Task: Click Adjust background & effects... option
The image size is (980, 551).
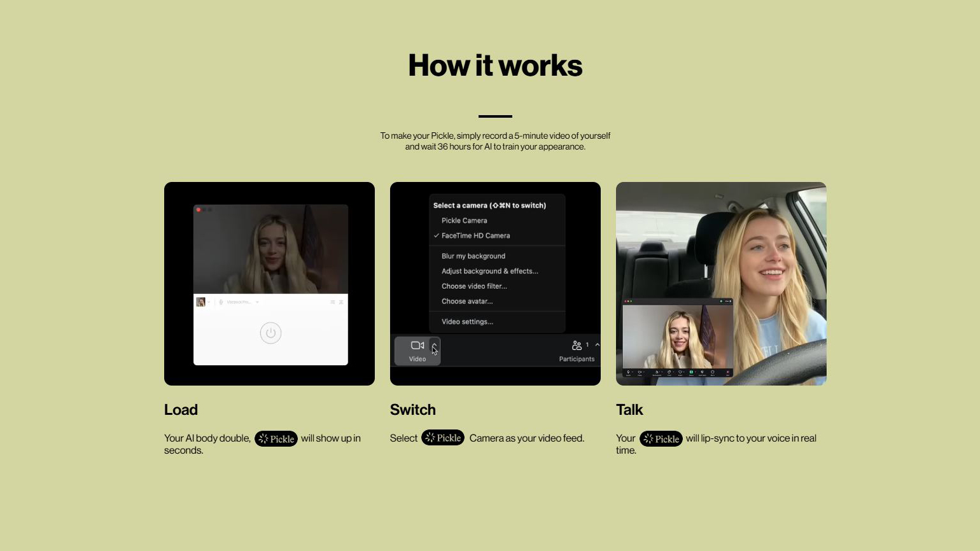Action: [489, 271]
